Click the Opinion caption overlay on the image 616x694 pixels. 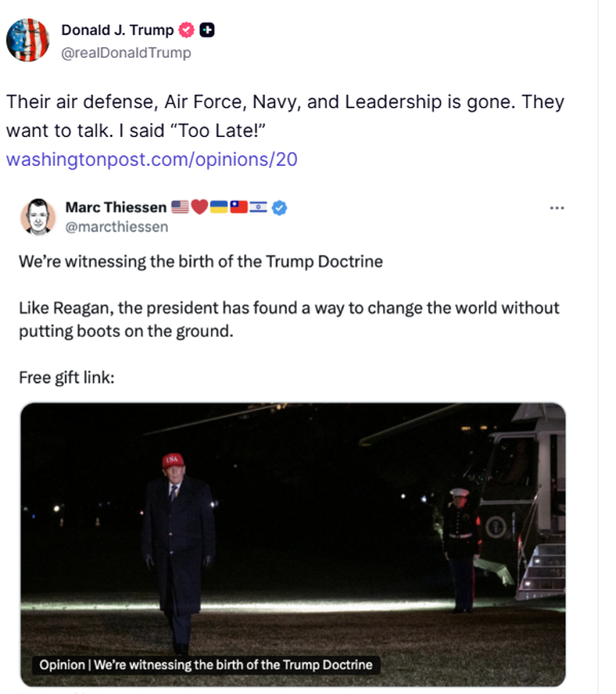click(206, 664)
